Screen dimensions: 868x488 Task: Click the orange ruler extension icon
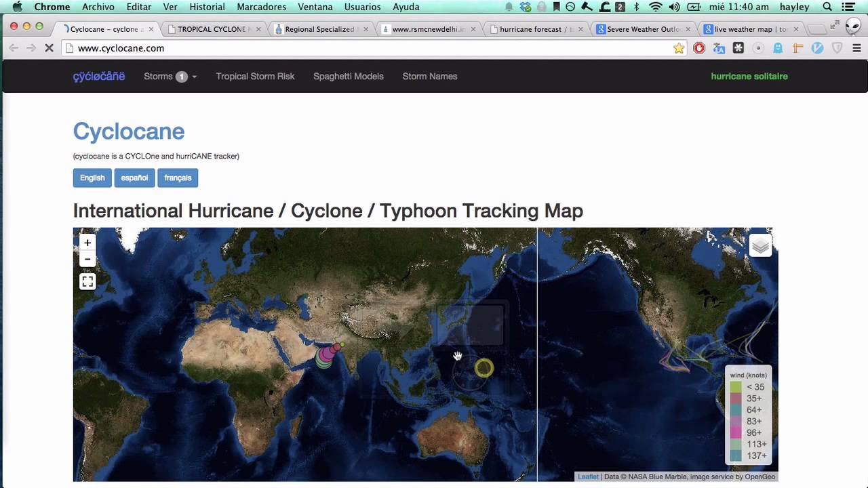797,48
